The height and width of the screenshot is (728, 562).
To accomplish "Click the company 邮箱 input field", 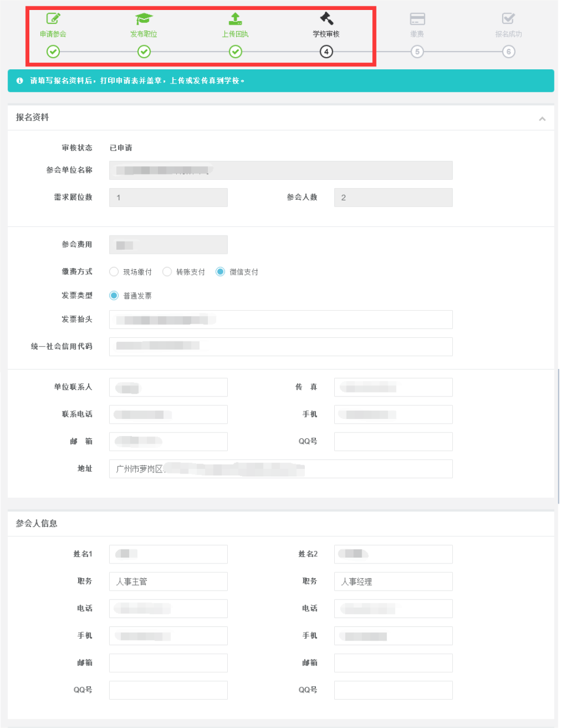I will click(169, 442).
